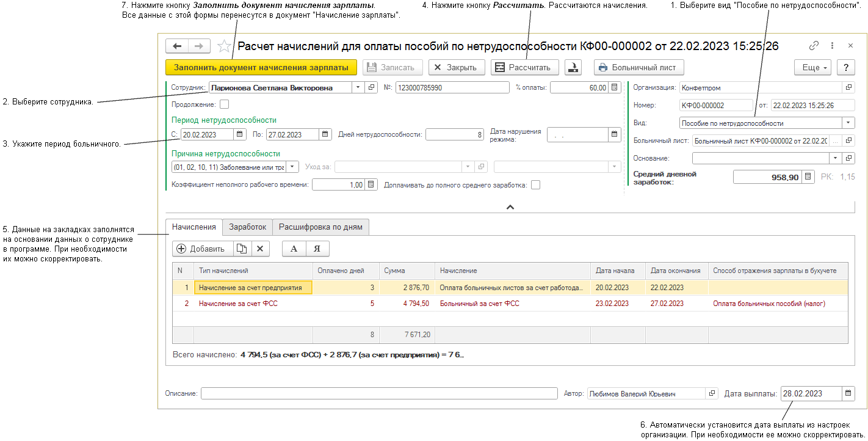Click the fill-down icon next to Рассчитать
The width and height of the screenshot is (868, 441).
[573, 68]
